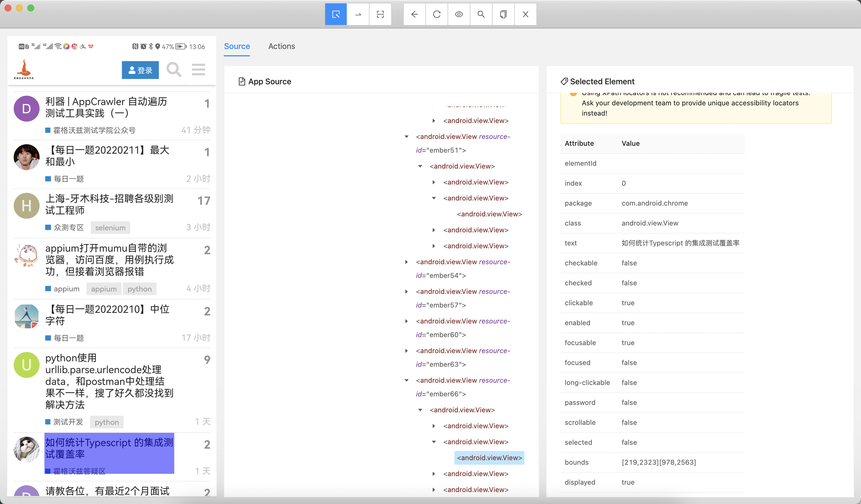
Task: Activate the Select Elements mode icon
Action: click(335, 14)
